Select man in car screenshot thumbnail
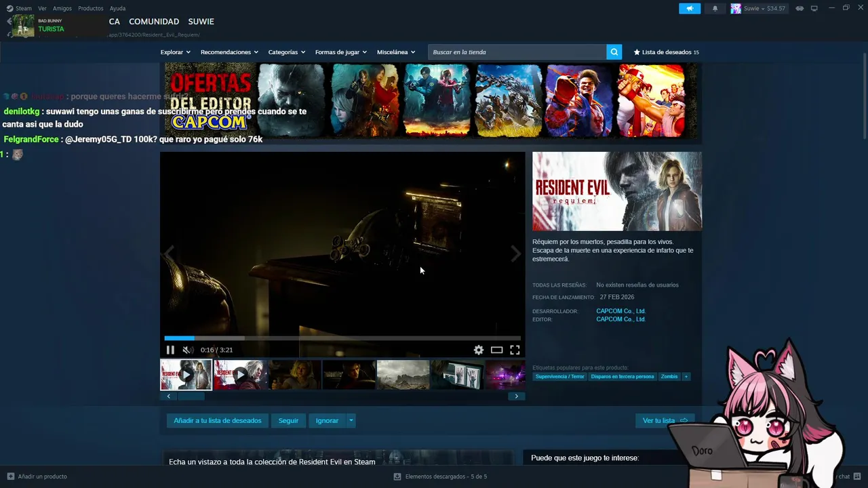 (x=349, y=375)
